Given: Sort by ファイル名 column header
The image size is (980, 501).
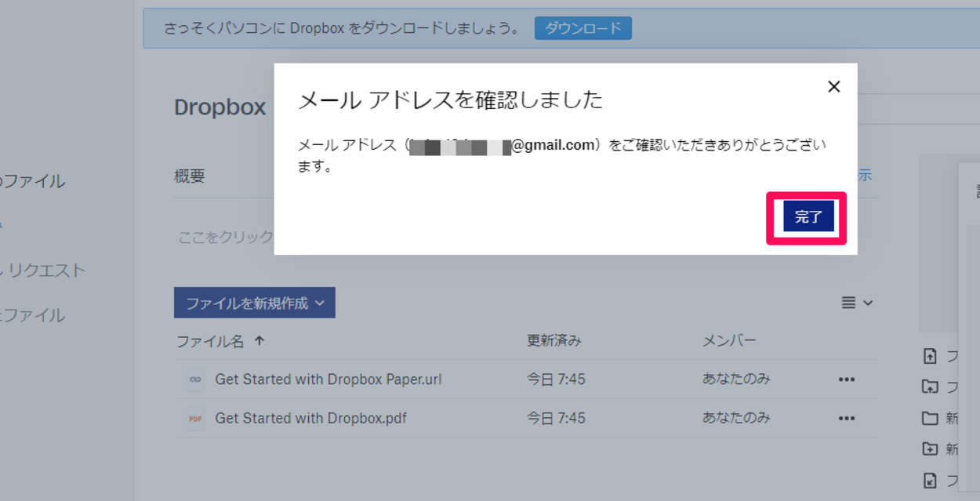Looking at the screenshot, I should [x=210, y=341].
